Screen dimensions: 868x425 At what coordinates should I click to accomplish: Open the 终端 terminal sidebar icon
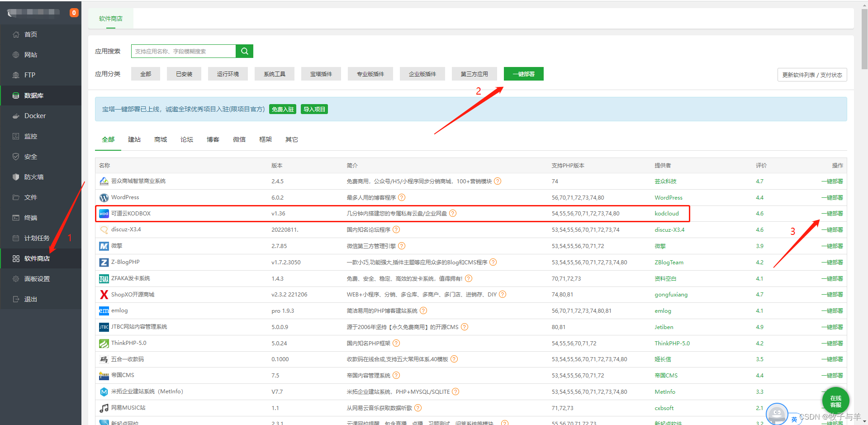coord(16,218)
